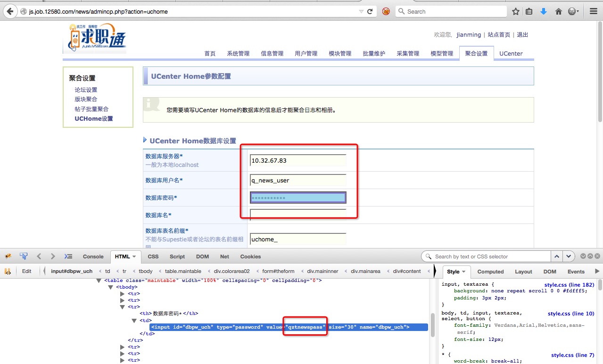Detach Firebug with the round up-arrow icon
This screenshot has width=603, height=364.
tap(589, 256)
